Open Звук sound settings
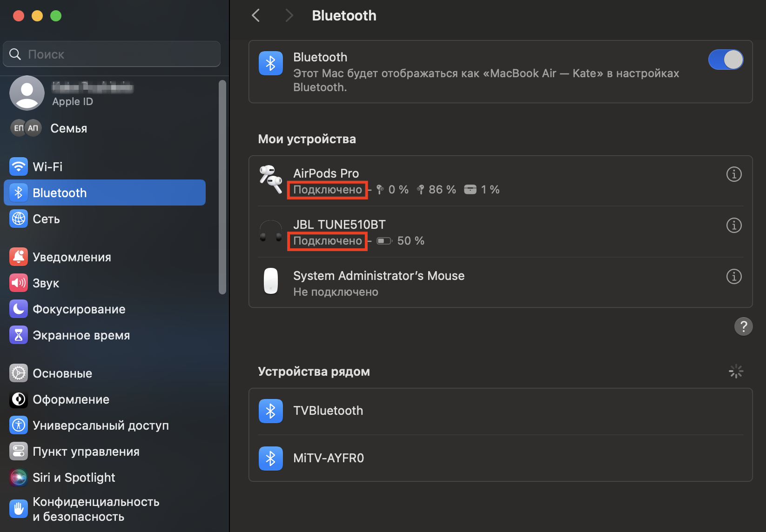Screen dimensions: 766x532 pyautogui.click(x=105, y=283)
